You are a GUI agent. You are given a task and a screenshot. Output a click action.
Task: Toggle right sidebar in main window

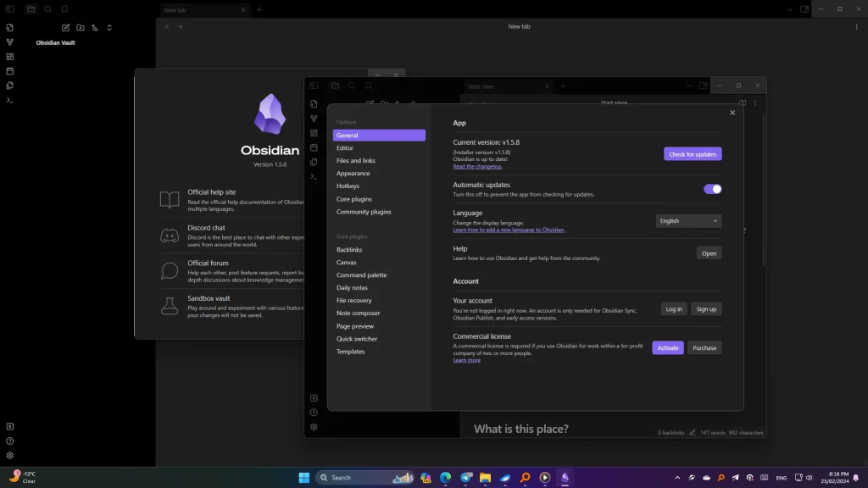click(x=804, y=9)
